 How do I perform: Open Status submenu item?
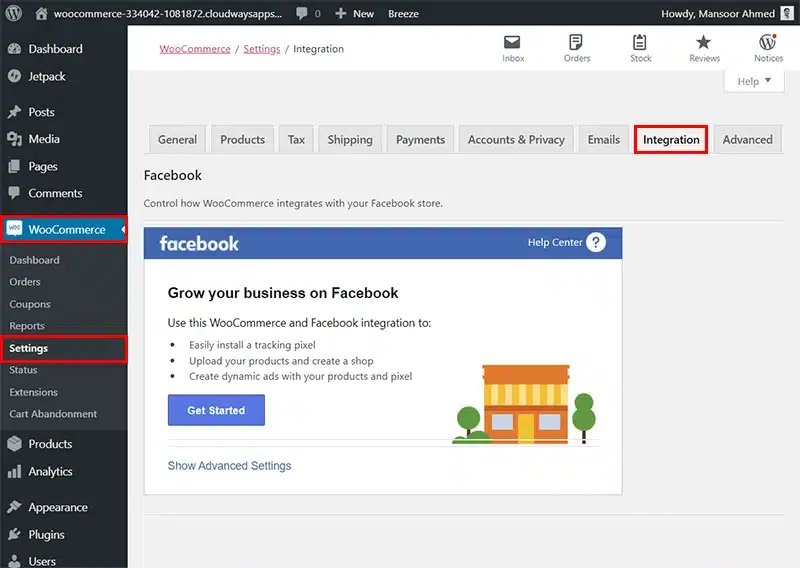click(x=23, y=370)
